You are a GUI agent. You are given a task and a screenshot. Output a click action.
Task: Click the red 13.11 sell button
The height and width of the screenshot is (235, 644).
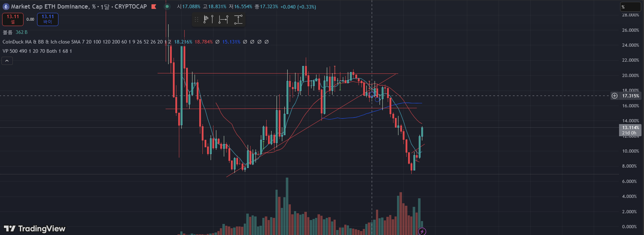pyautogui.click(x=13, y=19)
